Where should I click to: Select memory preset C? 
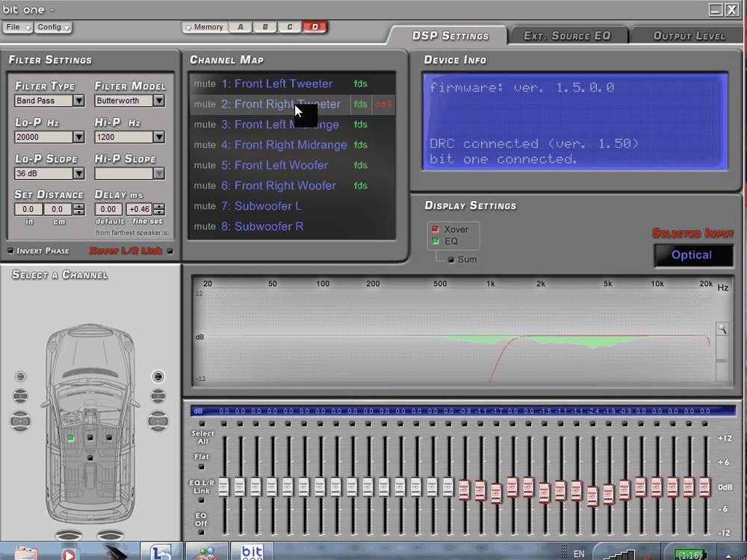290,27
